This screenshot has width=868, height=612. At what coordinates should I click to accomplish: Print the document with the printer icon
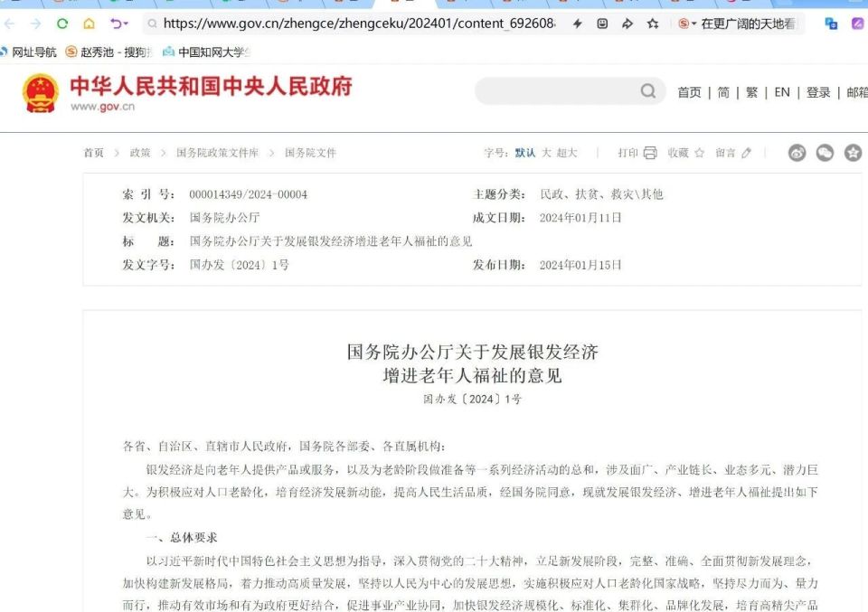coord(650,153)
